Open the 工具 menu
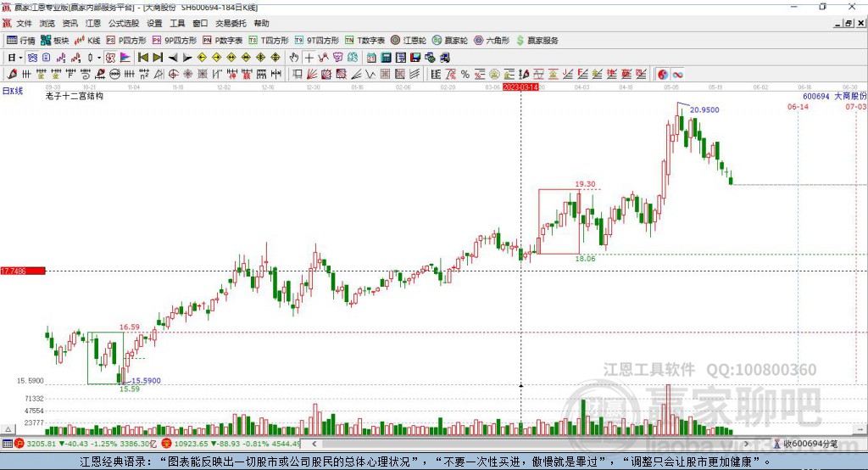This screenshot has height=470, width=868. (177, 23)
